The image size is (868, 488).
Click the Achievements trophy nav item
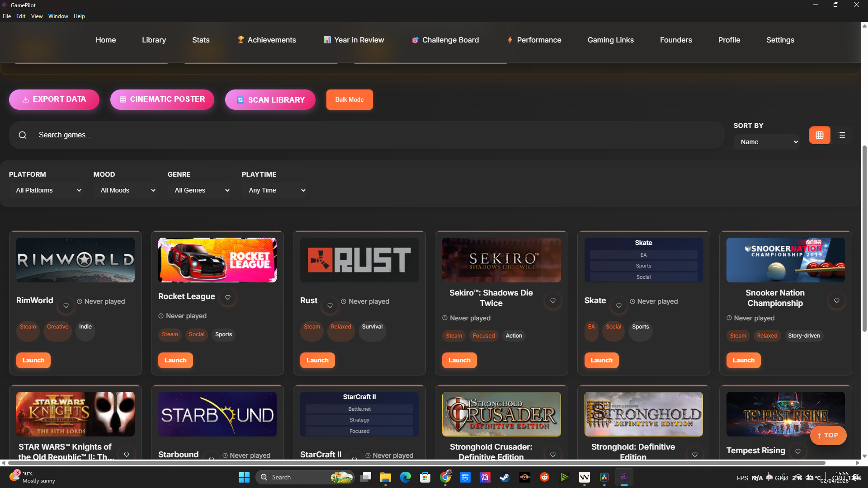(266, 40)
